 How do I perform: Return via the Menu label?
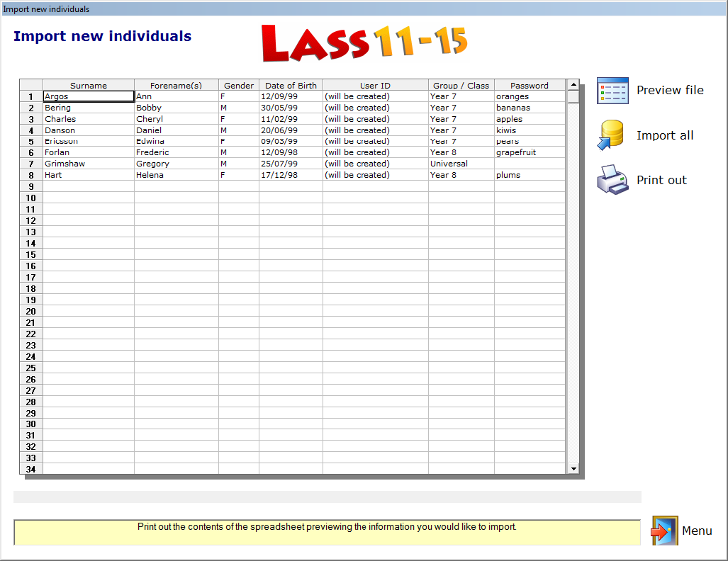(x=697, y=531)
